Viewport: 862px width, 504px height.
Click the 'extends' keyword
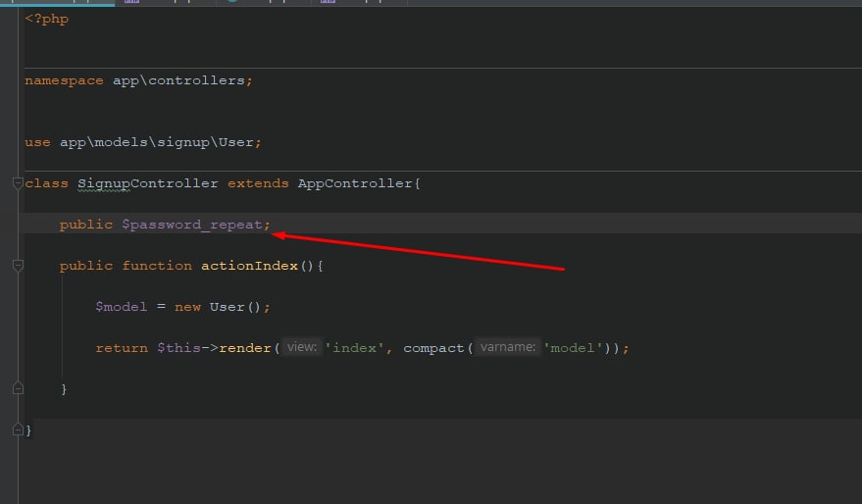coord(258,183)
